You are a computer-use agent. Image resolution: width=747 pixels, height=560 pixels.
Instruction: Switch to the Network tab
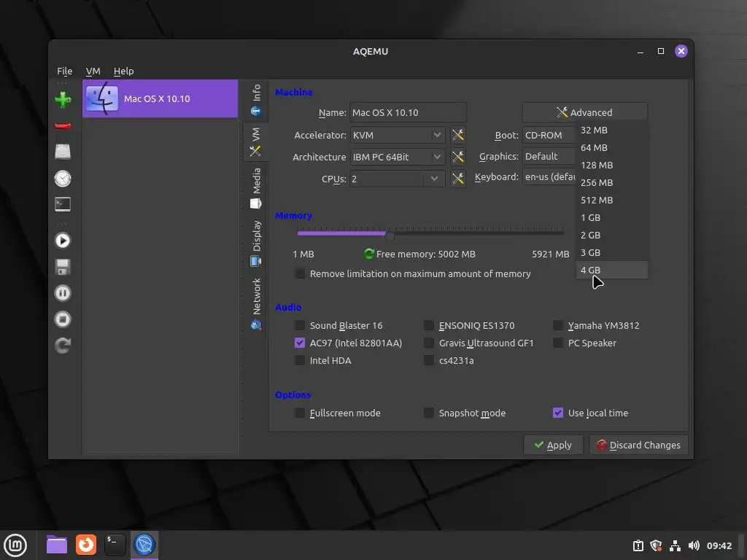(x=256, y=304)
